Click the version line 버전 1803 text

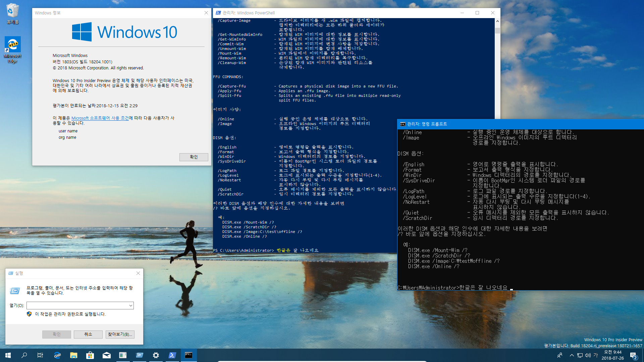[x=83, y=62]
